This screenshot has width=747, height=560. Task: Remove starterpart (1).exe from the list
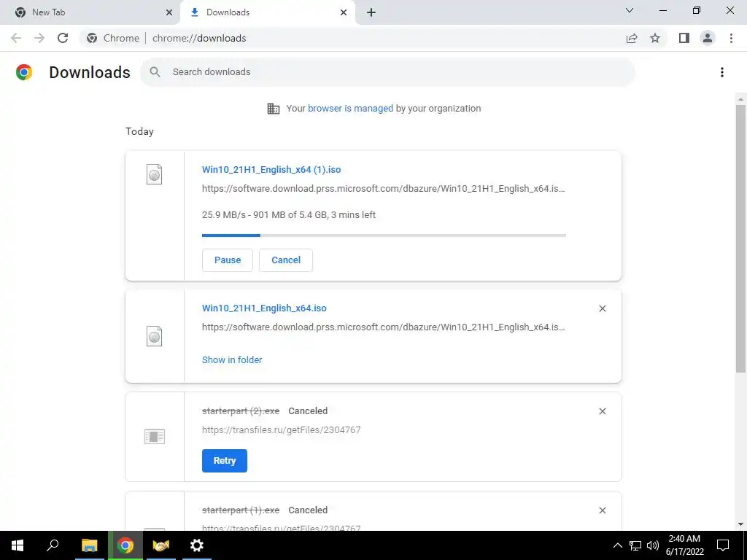coord(602,510)
